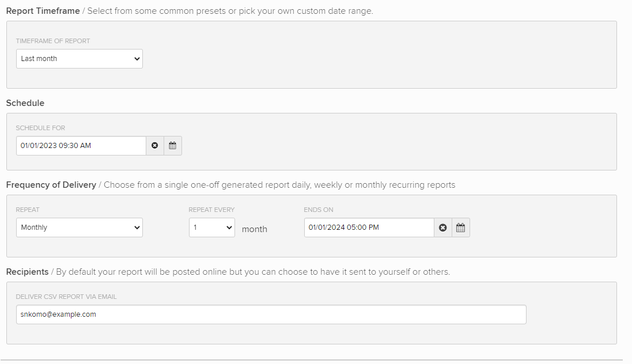632x364 pixels.
Task: Click the Ends On date field
Action: click(369, 227)
